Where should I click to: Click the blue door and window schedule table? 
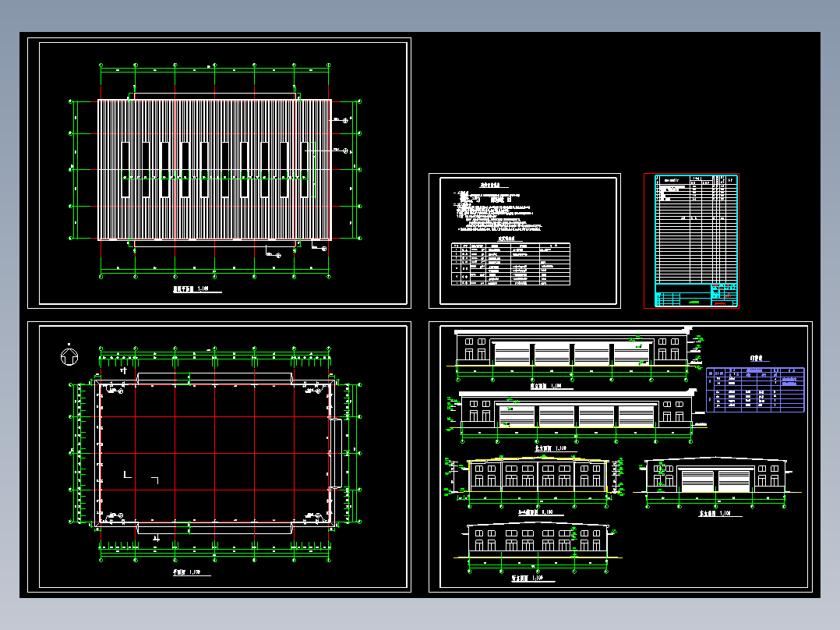click(755, 389)
